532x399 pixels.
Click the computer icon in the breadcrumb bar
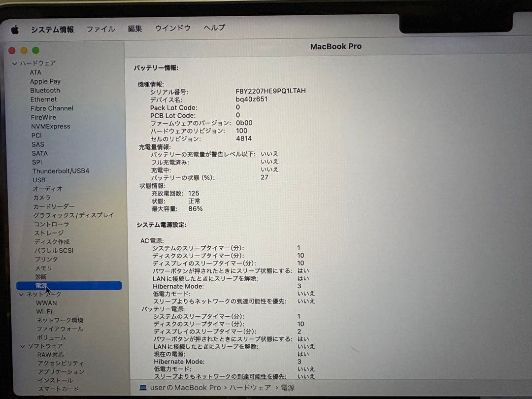tap(142, 388)
